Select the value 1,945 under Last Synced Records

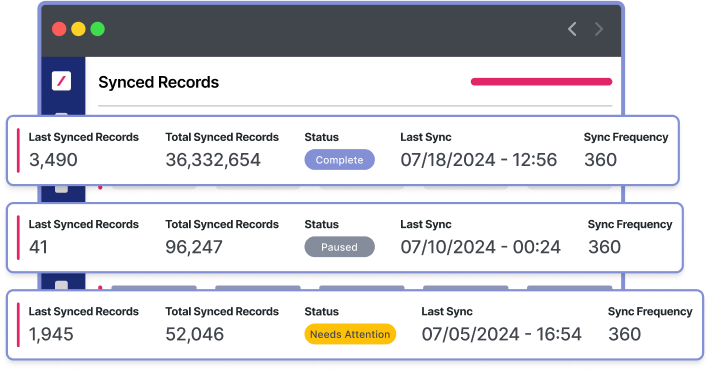pyautogui.click(x=51, y=334)
